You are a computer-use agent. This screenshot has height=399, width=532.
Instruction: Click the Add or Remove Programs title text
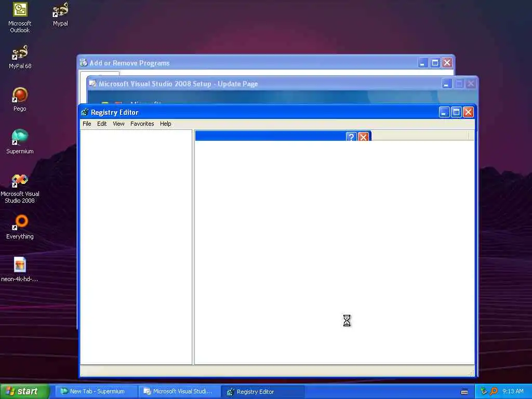(129, 63)
